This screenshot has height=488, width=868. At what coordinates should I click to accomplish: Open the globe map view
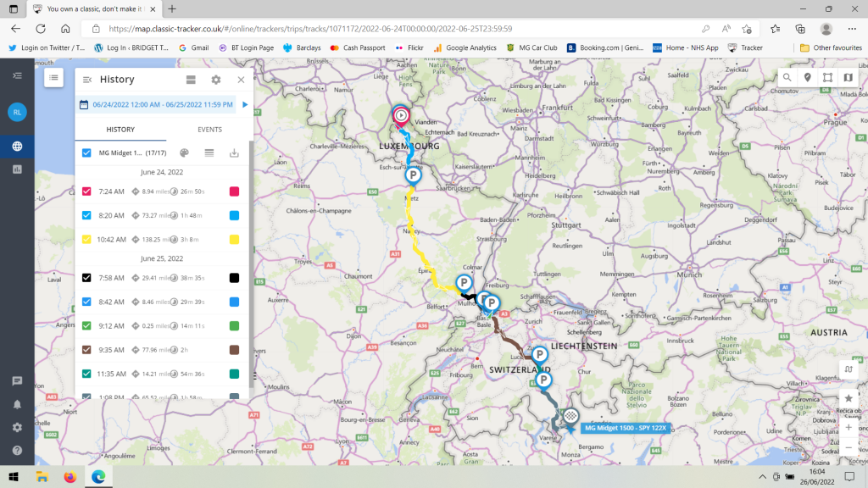(17, 146)
